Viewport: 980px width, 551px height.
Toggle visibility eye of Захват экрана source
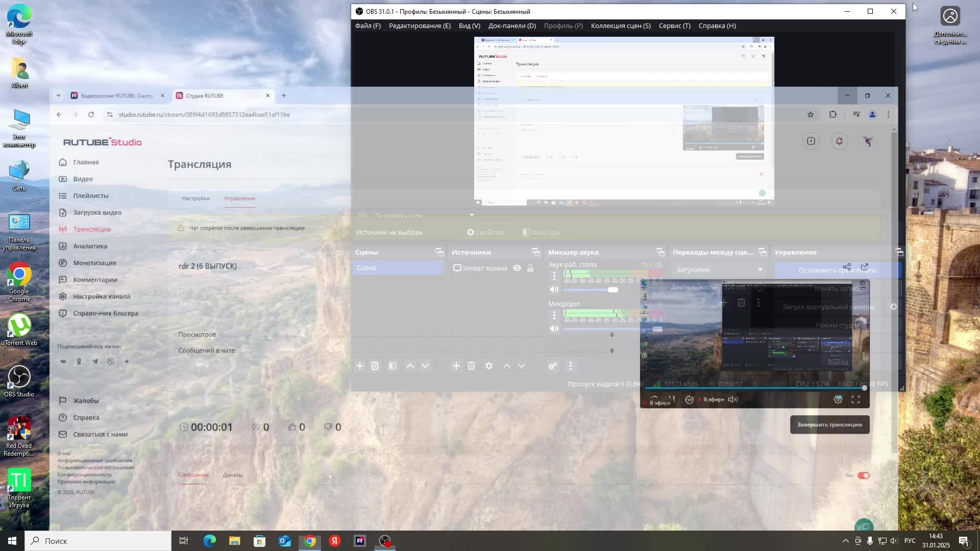517,268
